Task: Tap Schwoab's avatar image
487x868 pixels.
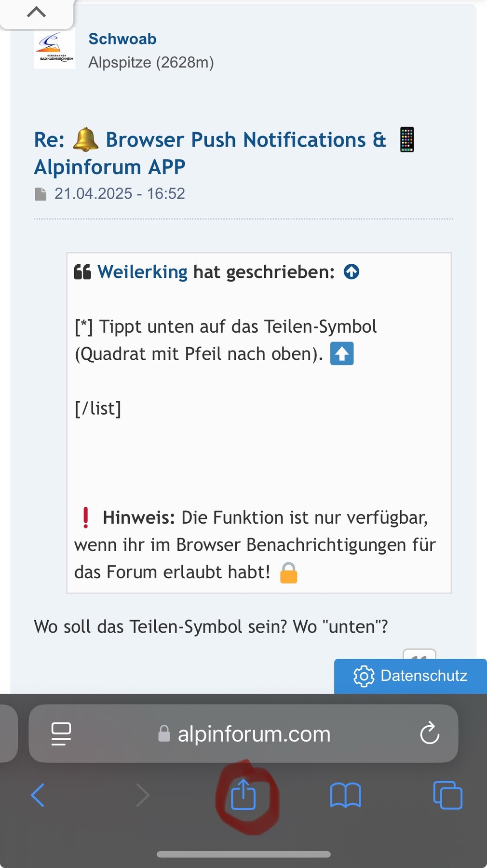Action: [54, 49]
